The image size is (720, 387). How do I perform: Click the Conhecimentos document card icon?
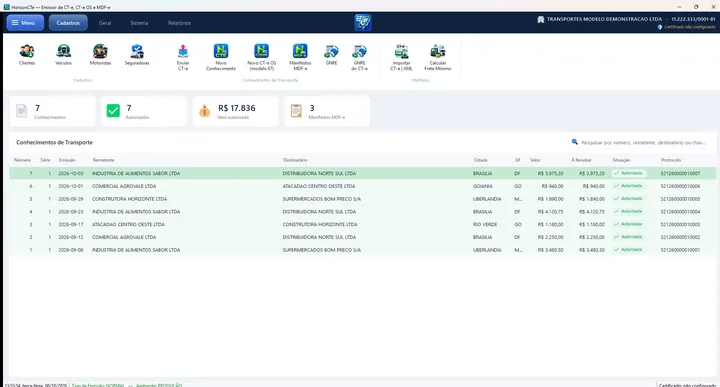pos(22,111)
